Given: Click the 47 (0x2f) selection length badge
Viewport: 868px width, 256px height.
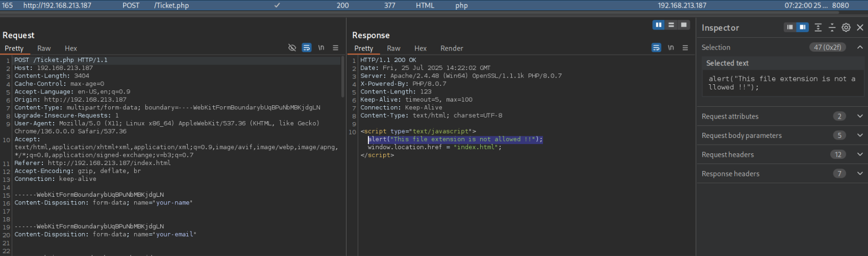Looking at the screenshot, I should point(828,47).
